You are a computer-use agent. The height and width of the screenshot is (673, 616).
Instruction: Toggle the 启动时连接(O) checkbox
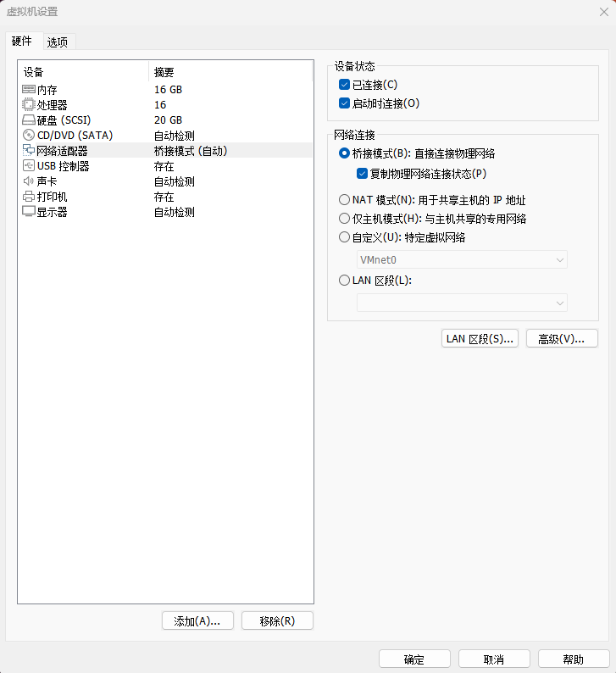(x=344, y=103)
